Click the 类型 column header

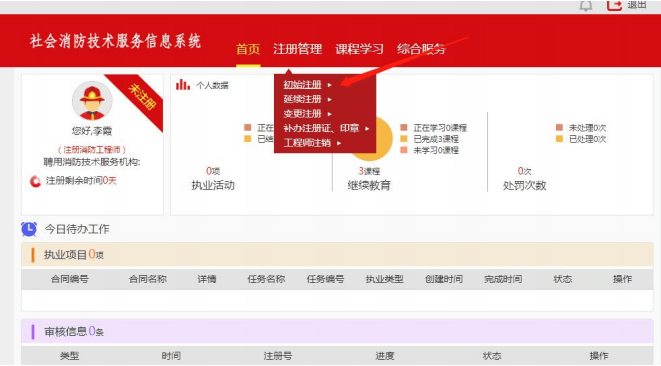pos(69,356)
